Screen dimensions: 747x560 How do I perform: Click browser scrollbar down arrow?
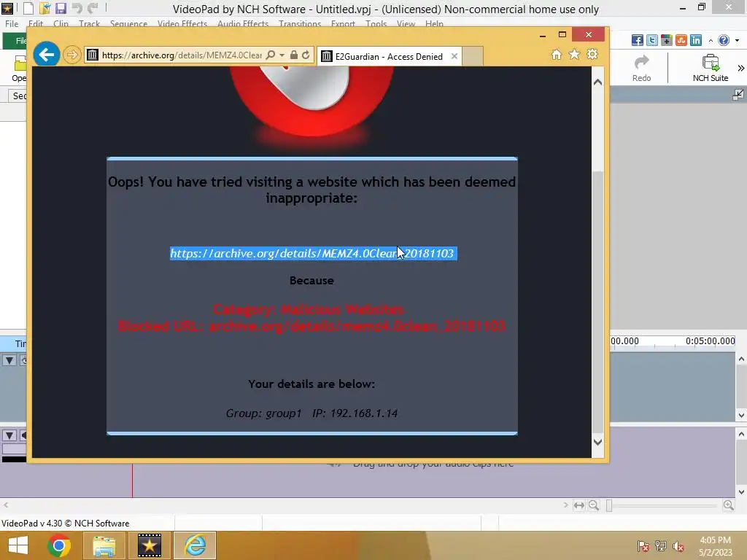(598, 442)
